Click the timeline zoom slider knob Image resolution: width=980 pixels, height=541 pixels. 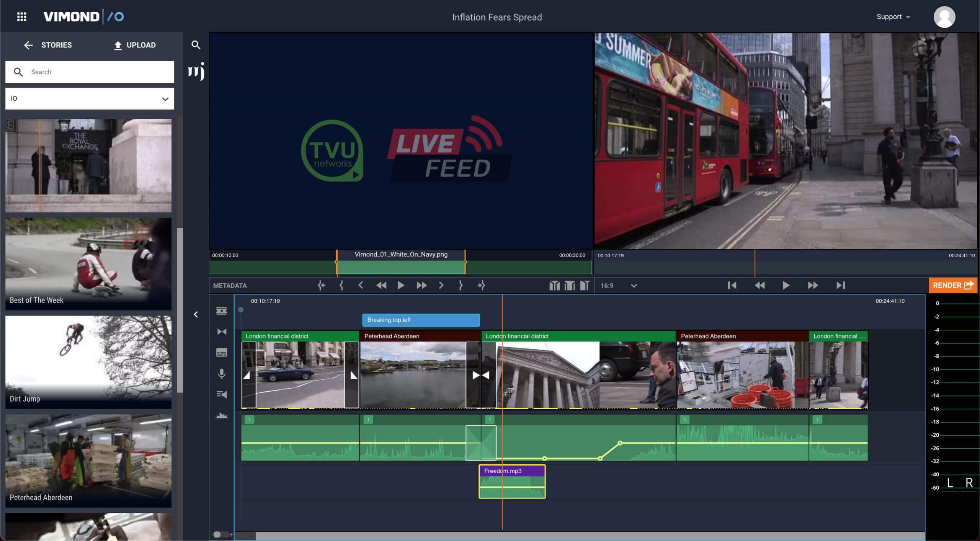click(x=217, y=534)
